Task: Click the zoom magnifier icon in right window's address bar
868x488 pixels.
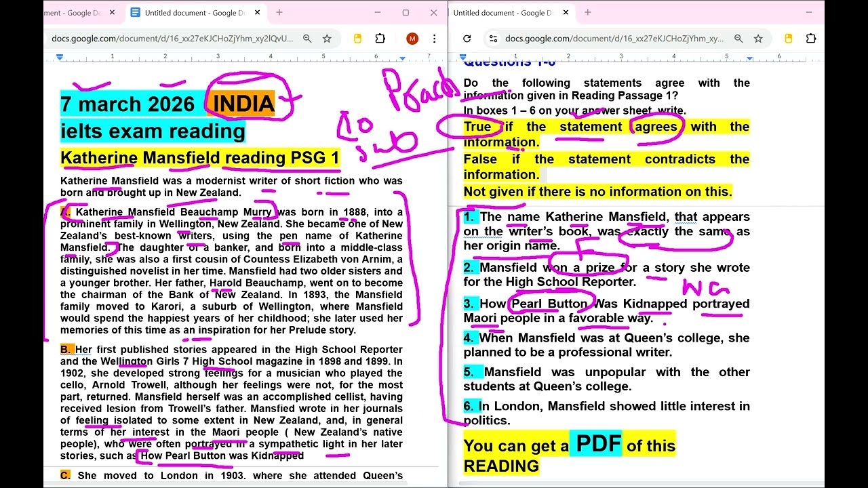Action: (x=738, y=39)
